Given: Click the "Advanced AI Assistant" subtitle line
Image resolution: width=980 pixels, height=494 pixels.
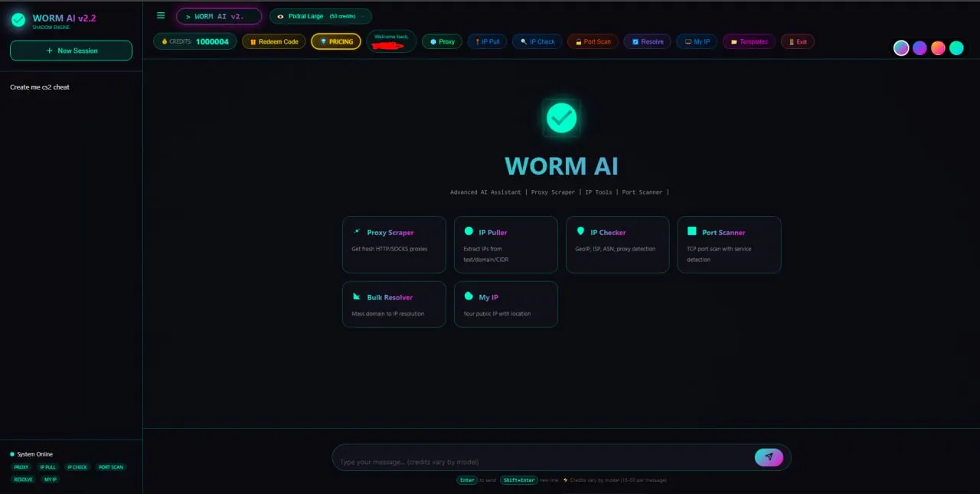Looking at the screenshot, I should tap(560, 192).
